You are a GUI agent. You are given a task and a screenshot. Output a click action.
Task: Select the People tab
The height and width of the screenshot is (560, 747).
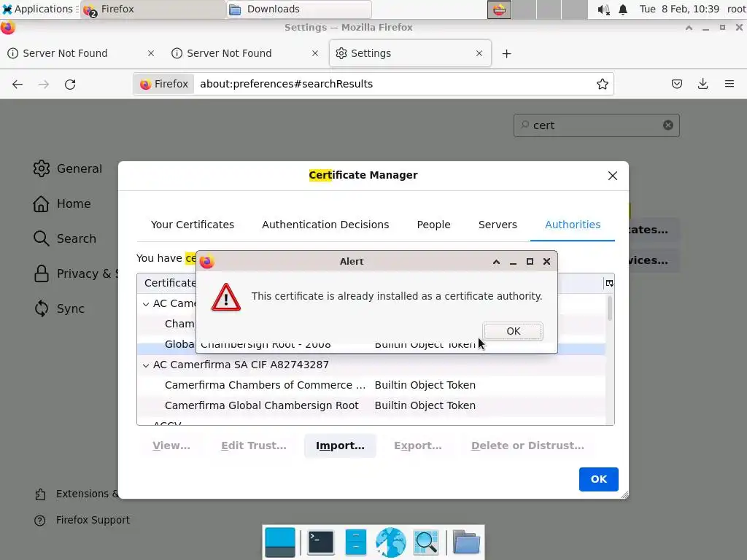[433, 225]
